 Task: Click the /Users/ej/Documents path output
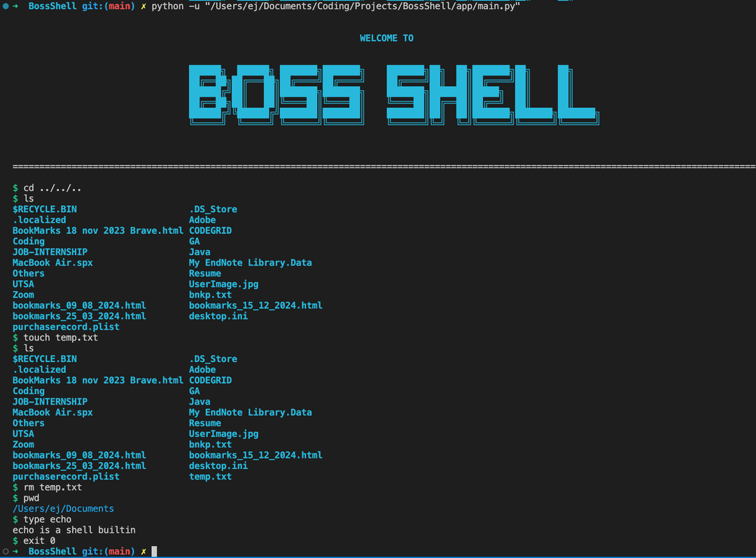pyautogui.click(x=63, y=508)
